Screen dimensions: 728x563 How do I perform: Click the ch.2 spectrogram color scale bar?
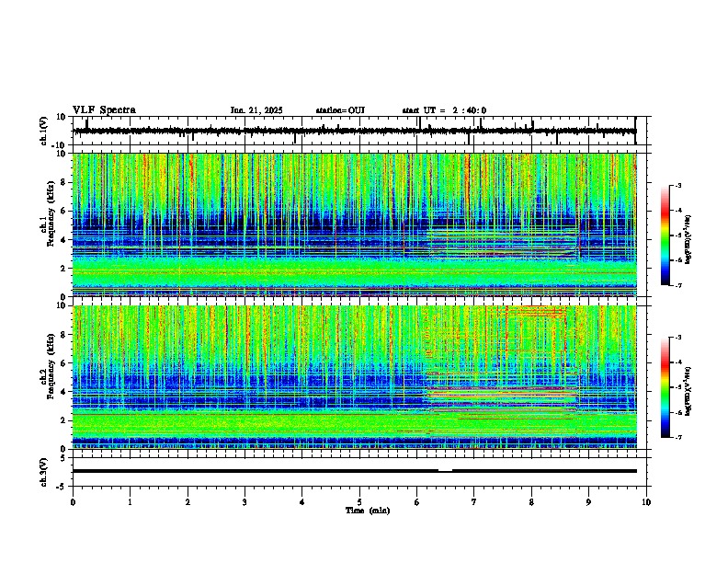(x=665, y=387)
